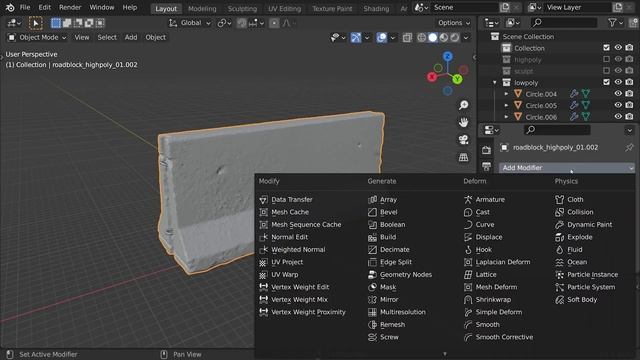640x360 pixels.
Task: Open the Window menu
Action: [x=102, y=7]
